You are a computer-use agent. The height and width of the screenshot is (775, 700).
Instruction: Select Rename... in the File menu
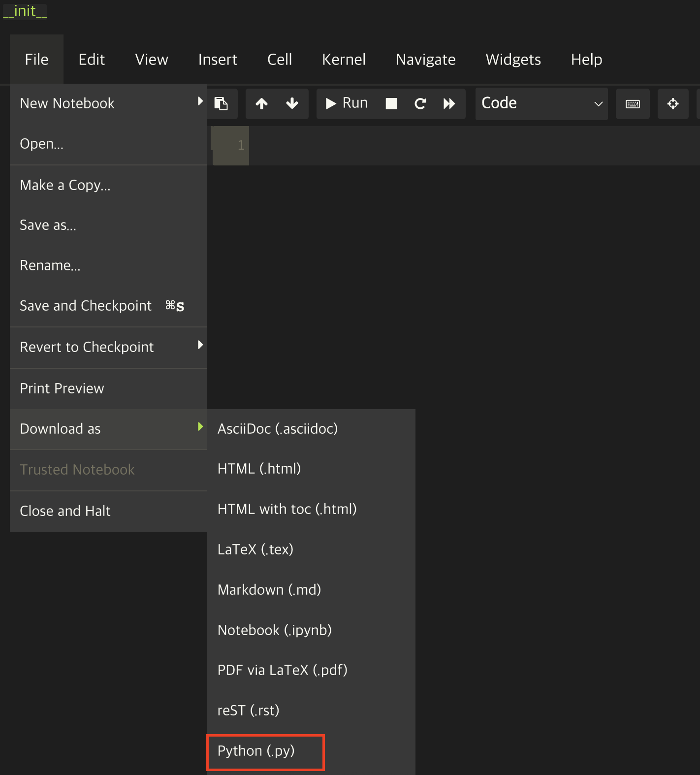(x=108, y=265)
